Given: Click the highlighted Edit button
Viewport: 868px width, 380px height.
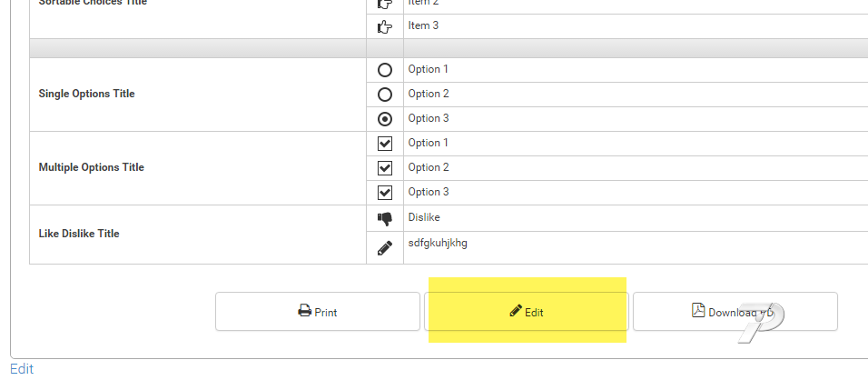Looking at the screenshot, I should pos(527,312).
